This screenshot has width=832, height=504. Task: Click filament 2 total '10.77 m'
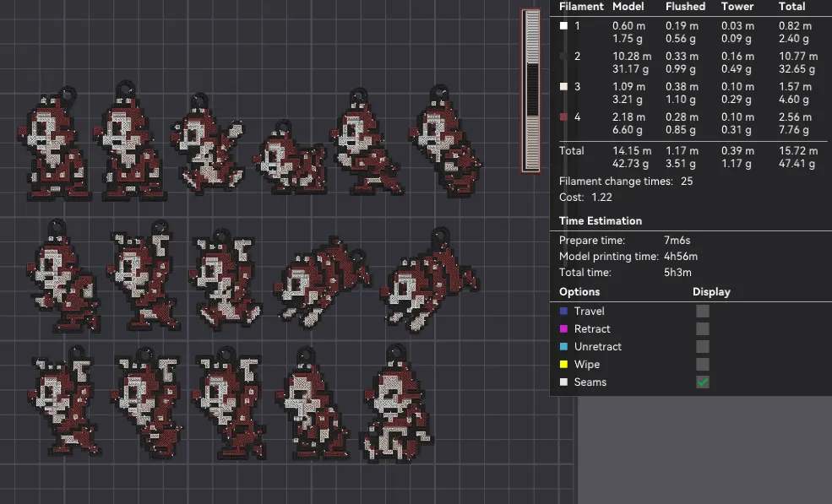pyautogui.click(x=798, y=57)
